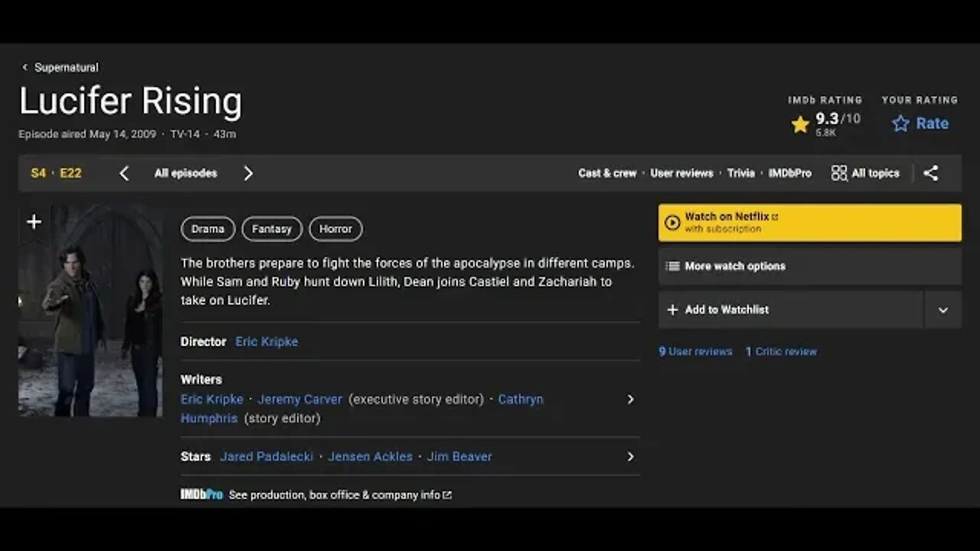
Task: Open Cast & crew page
Action: tap(607, 173)
